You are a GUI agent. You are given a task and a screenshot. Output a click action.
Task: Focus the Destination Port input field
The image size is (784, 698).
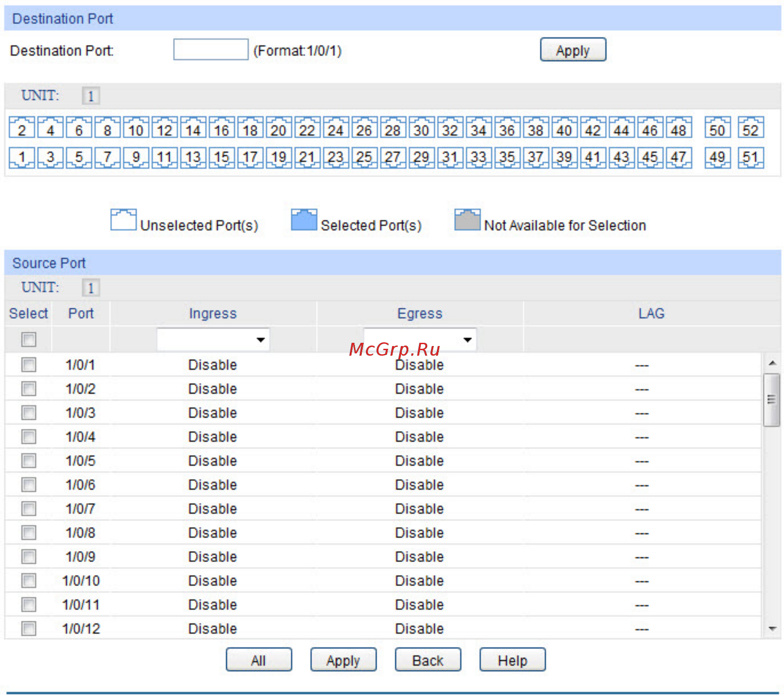tap(211, 49)
